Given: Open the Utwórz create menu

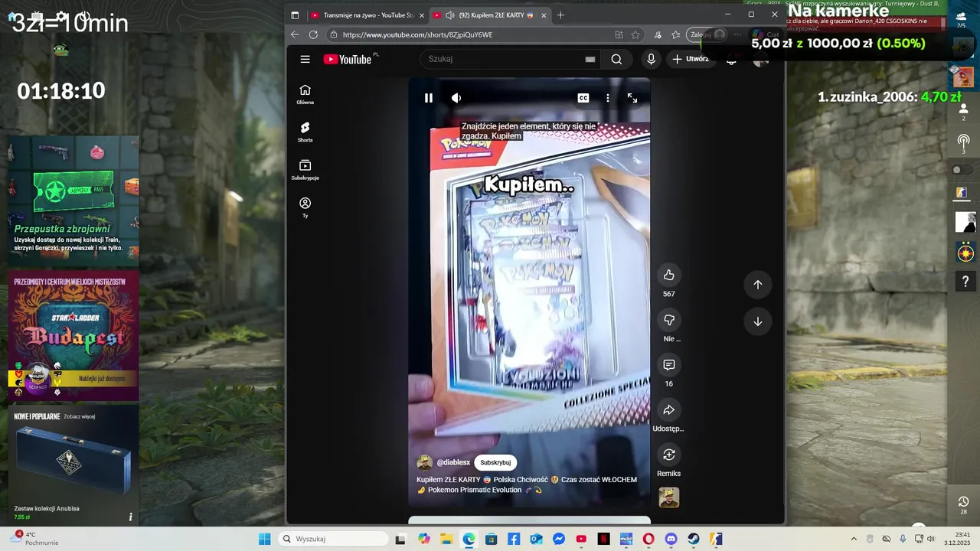Looking at the screenshot, I should click(x=691, y=59).
